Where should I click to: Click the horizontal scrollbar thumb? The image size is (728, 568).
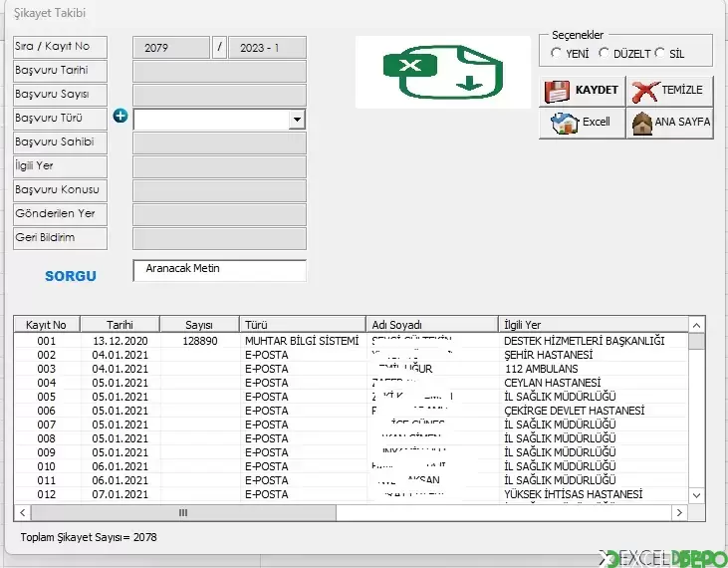coord(183,513)
